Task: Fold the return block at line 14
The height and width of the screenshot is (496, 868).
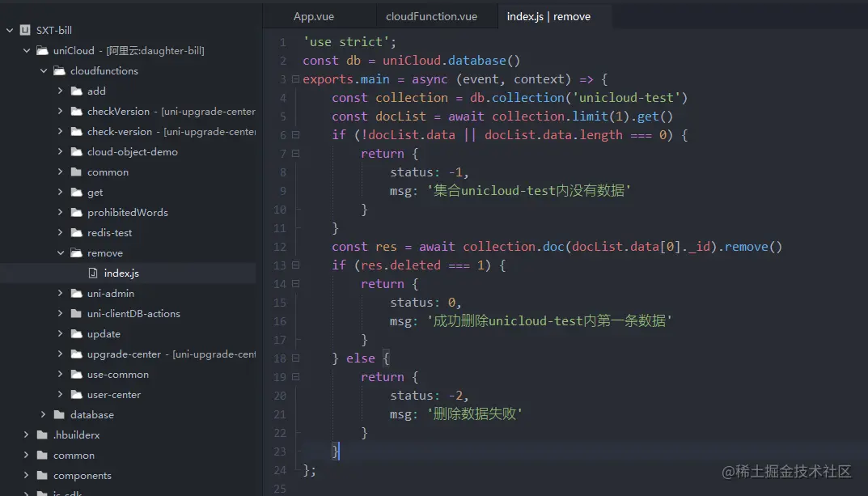Action: point(295,284)
